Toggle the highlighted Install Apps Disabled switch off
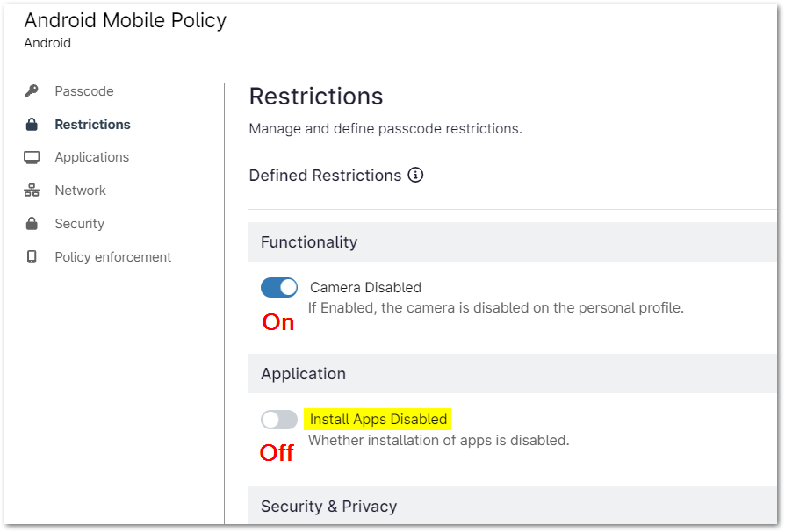The width and height of the screenshot is (785, 532). [x=278, y=420]
